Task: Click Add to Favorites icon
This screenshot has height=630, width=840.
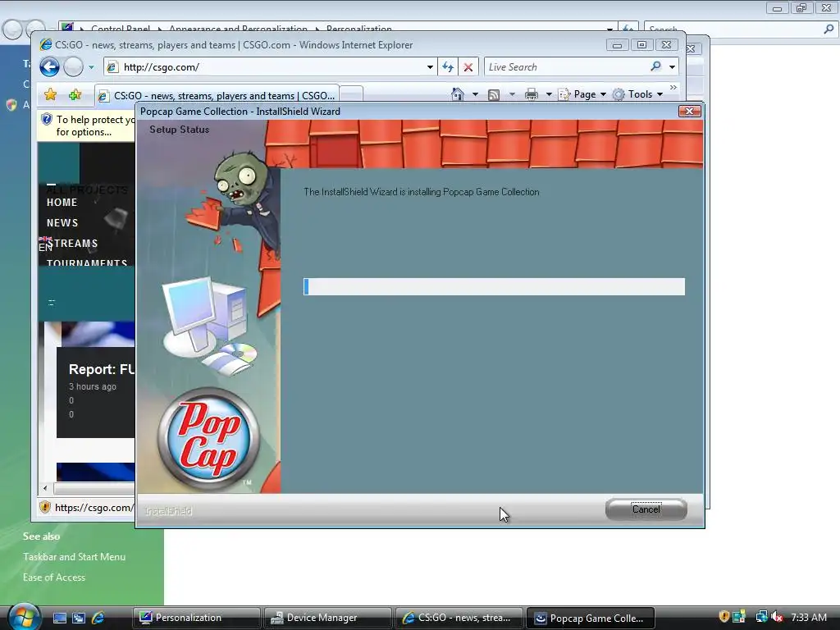Action: (75, 95)
